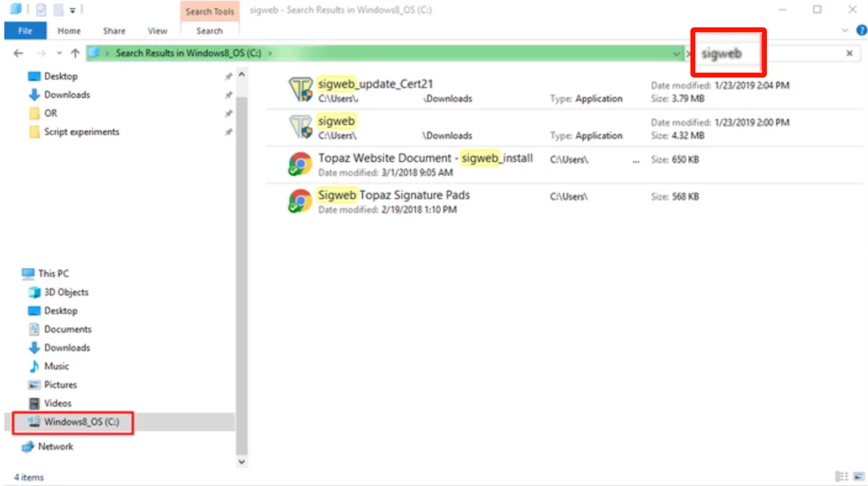The width and height of the screenshot is (868, 486).
Task: Open the address bar history dropdown
Action: [x=678, y=54]
